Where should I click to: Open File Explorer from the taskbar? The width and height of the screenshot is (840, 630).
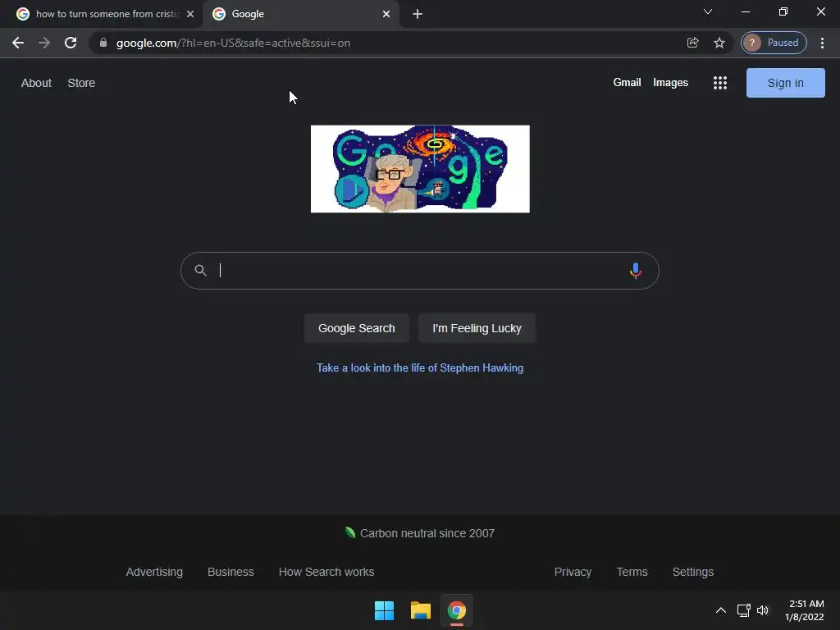(x=421, y=610)
